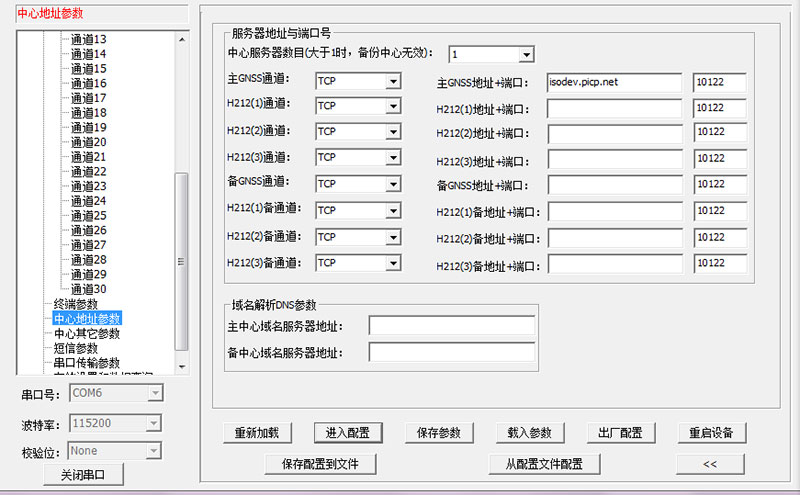
Task: Click the 保存配置到文件 button
Action: coord(320,464)
